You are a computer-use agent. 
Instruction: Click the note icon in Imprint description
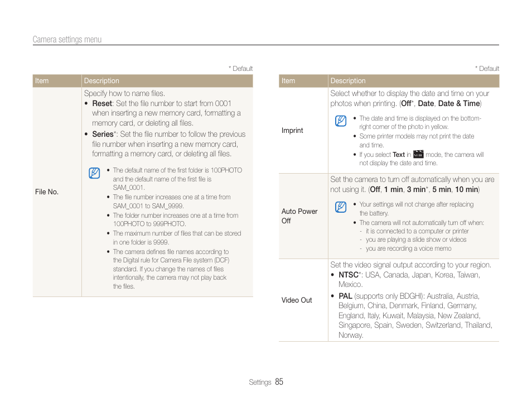coord(341,121)
